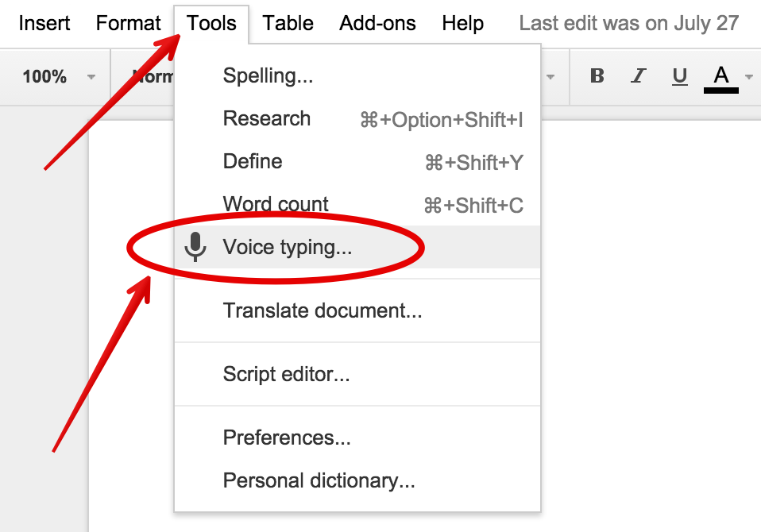Choose Spelling... from the Tools menu

click(x=268, y=76)
